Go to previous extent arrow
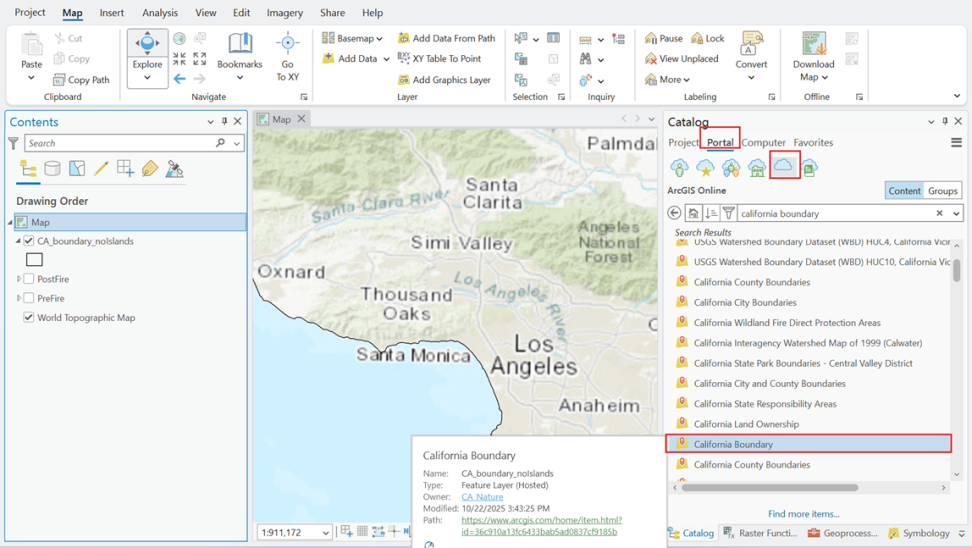 coord(180,79)
